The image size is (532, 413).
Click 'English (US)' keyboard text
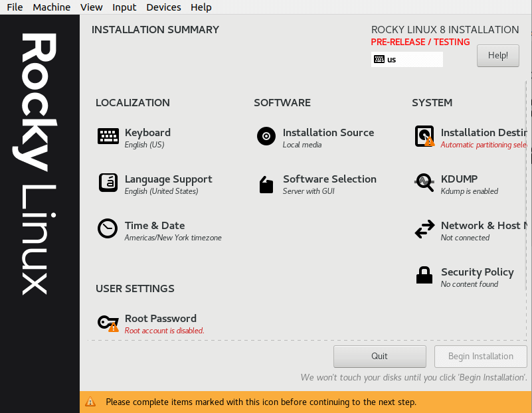click(144, 145)
